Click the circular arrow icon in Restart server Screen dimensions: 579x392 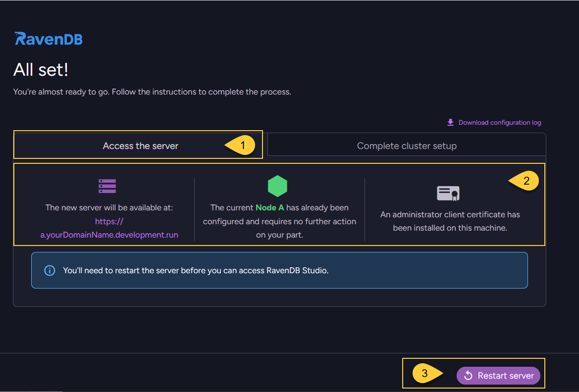(468, 376)
